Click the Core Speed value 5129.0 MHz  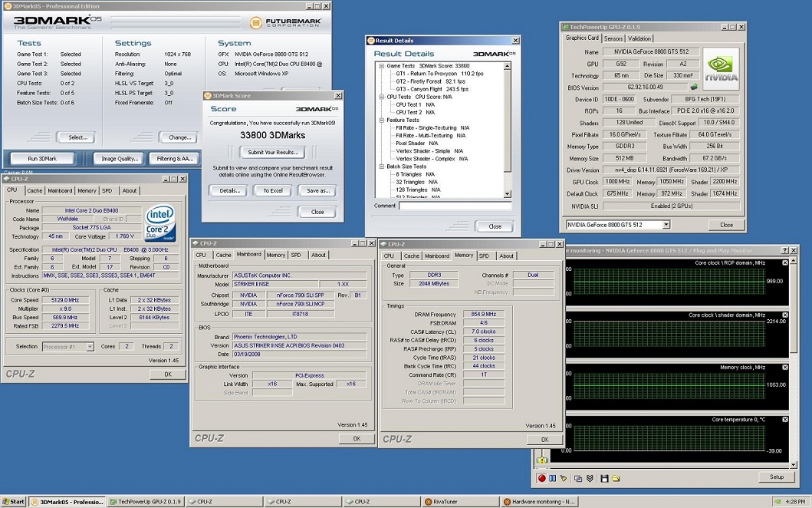(65, 300)
